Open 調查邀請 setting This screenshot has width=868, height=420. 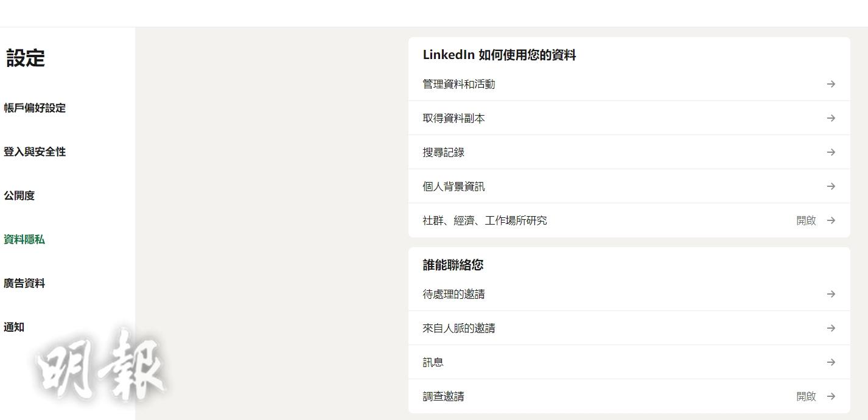click(x=629, y=396)
